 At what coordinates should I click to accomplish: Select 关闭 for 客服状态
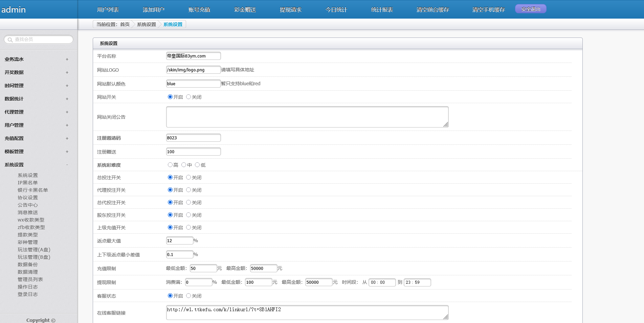tap(188, 296)
